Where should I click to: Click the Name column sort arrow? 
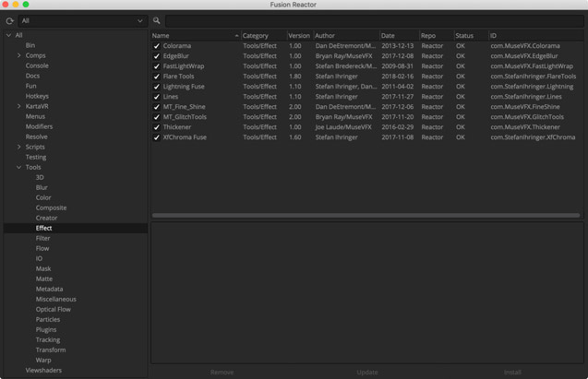tap(236, 36)
